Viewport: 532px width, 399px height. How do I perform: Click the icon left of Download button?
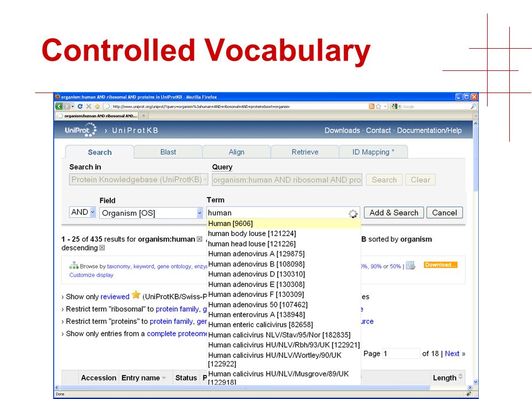411,265
